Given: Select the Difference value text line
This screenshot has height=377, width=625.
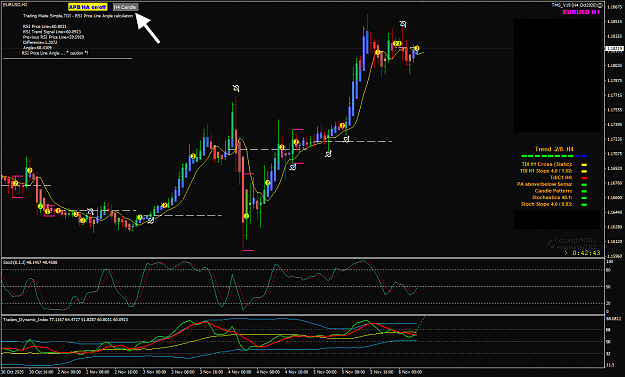Looking at the screenshot, I should tap(40, 42).
